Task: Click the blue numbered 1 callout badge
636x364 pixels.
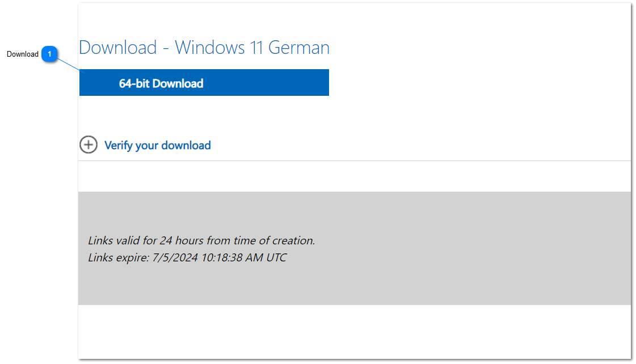Action: coord(49,54)
